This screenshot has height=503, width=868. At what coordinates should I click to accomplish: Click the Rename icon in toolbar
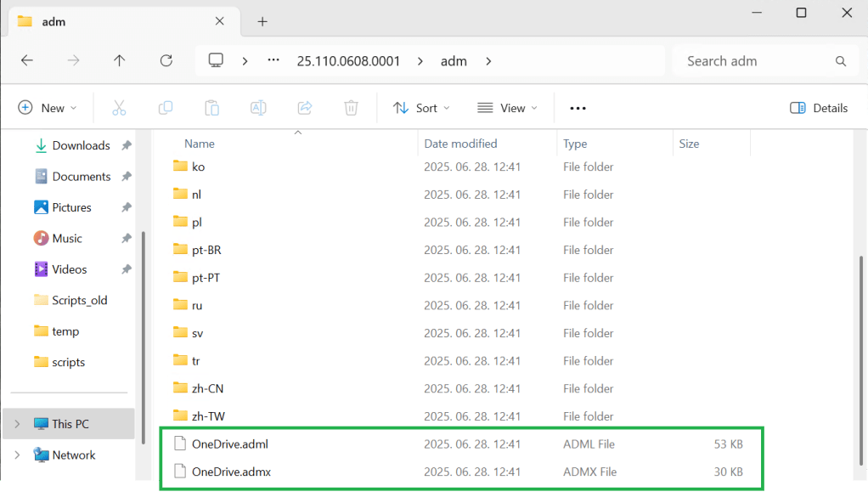pyautogui.click(x=258, y=108)
